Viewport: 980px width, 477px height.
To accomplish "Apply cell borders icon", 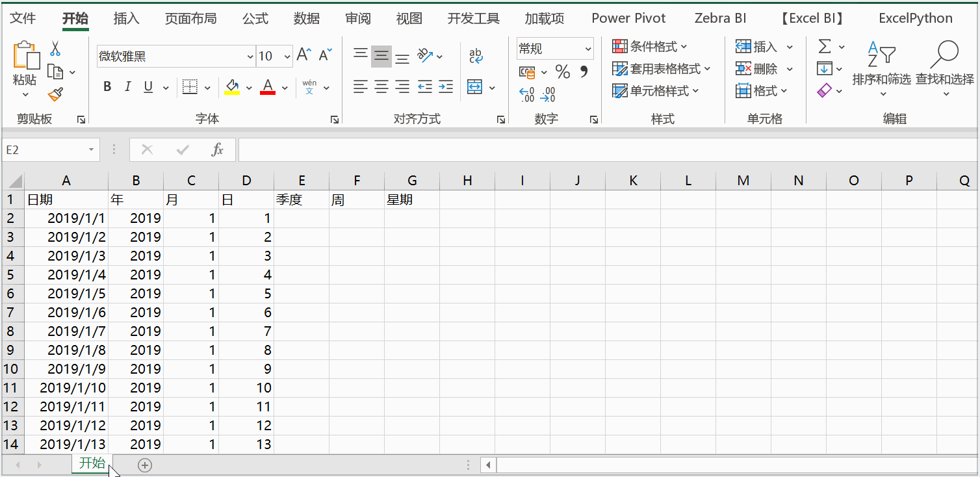I will (190, 87).
